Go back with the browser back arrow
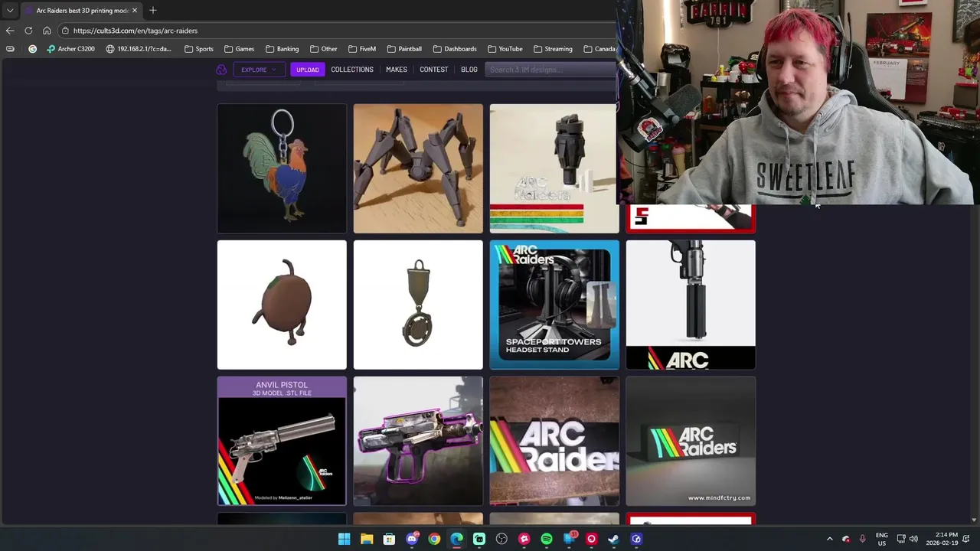This screenshot has width=980, height=551. [x=10, y=31]
